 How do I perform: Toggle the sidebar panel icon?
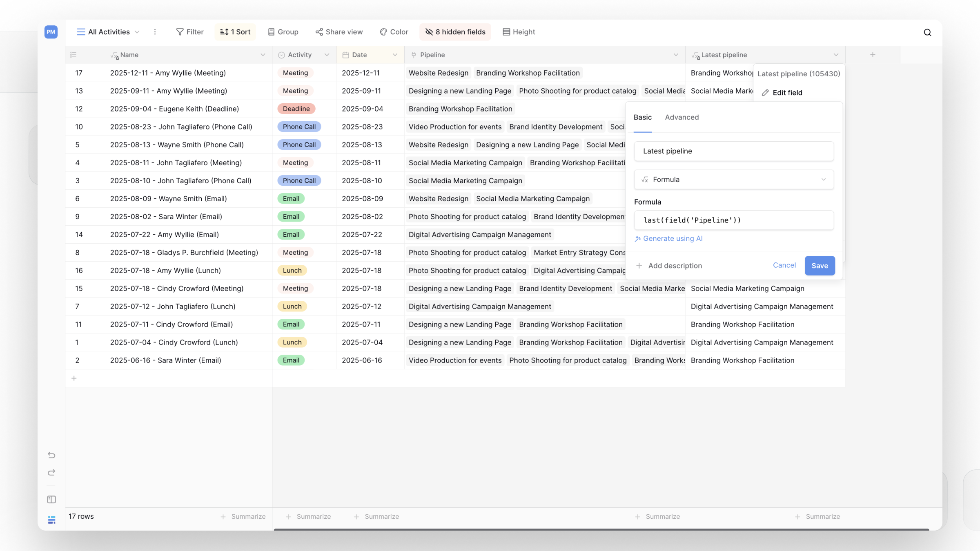tap(51, 500)
